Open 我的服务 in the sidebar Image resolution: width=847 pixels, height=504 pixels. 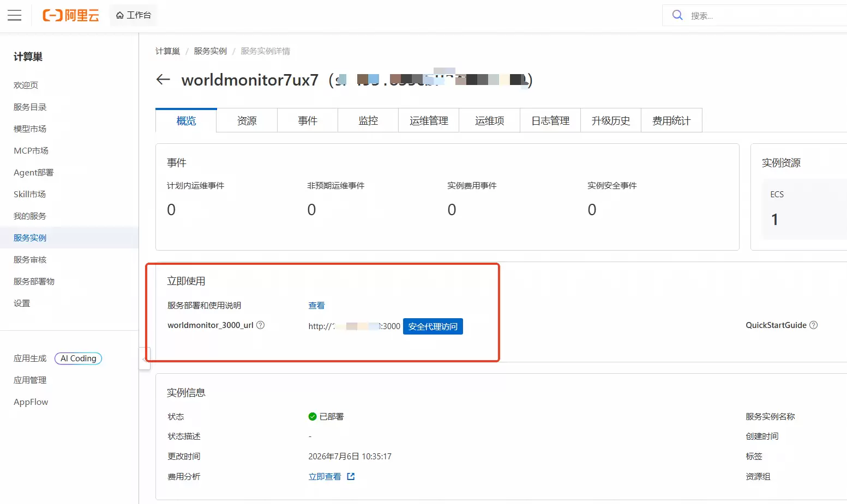tap(69, 216)
